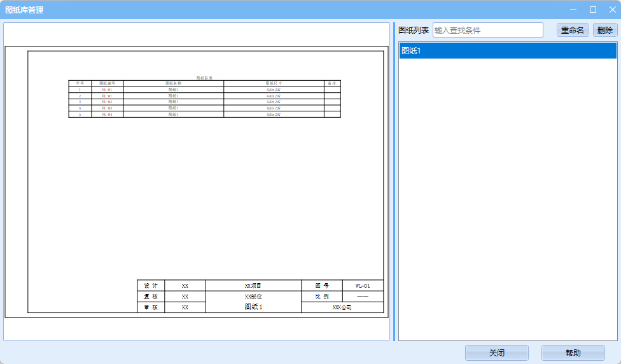Open help via the 帮助 button

tap(573, 353)
